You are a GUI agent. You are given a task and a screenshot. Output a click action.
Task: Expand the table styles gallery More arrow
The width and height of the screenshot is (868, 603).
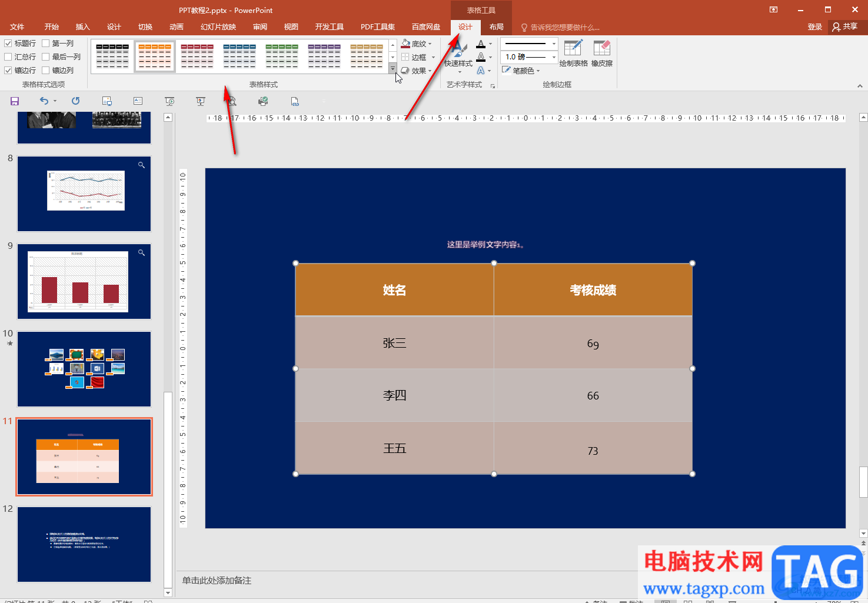tap(393, 69)
